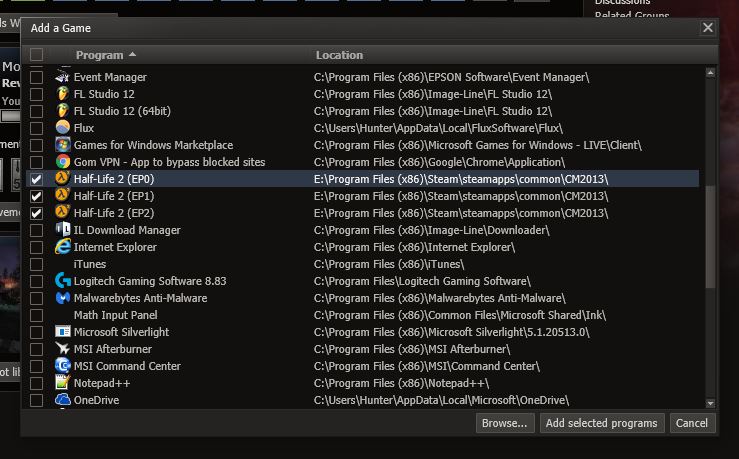Click the Internet Explorer icon
Image resolution: width=739 pixels, height=459 pixels.
(x=62, y=247)
